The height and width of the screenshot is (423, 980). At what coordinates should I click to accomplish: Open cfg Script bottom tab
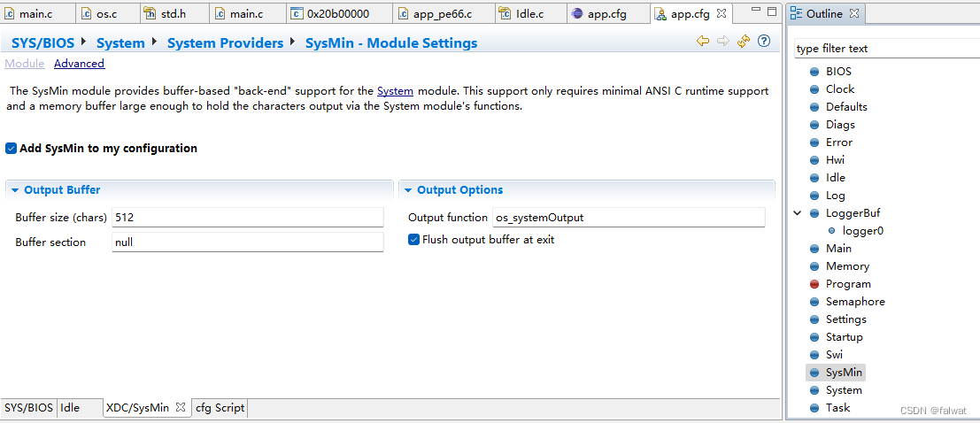point(220,408)
